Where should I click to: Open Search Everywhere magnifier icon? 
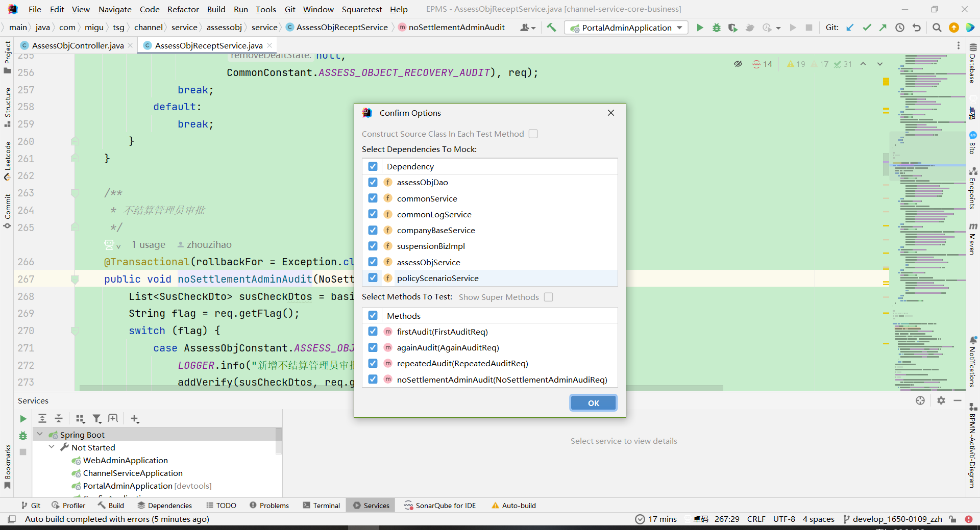click(x=937, y=28)
